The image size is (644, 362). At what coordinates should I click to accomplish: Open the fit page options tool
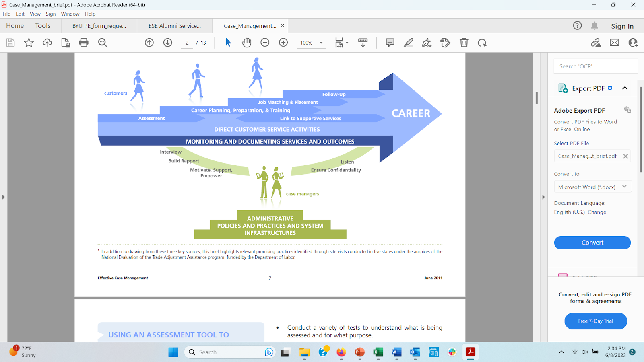(341, 43)
